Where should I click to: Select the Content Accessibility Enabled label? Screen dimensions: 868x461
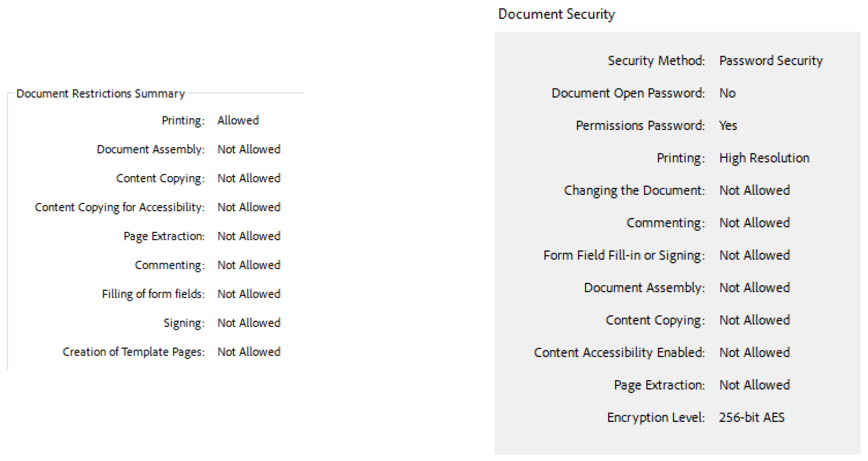(619, 353)
